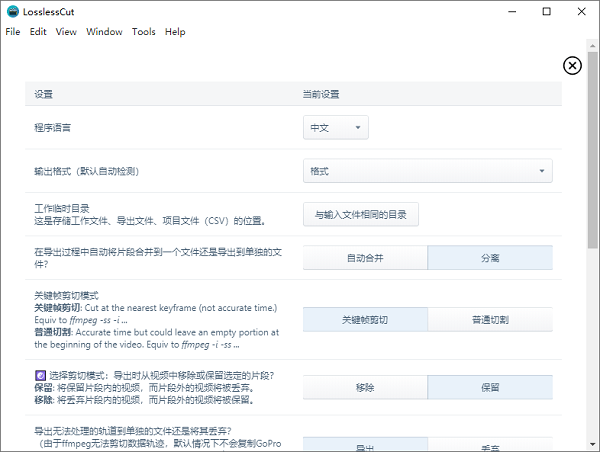Click the 当前设置 column header
Screen dimensions: 600x452
[321, 94]
